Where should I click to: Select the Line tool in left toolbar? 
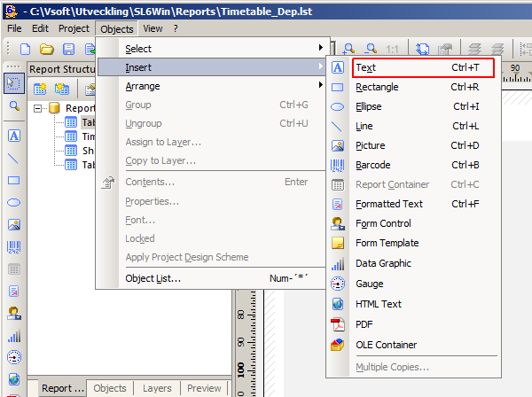click(13, 159)
